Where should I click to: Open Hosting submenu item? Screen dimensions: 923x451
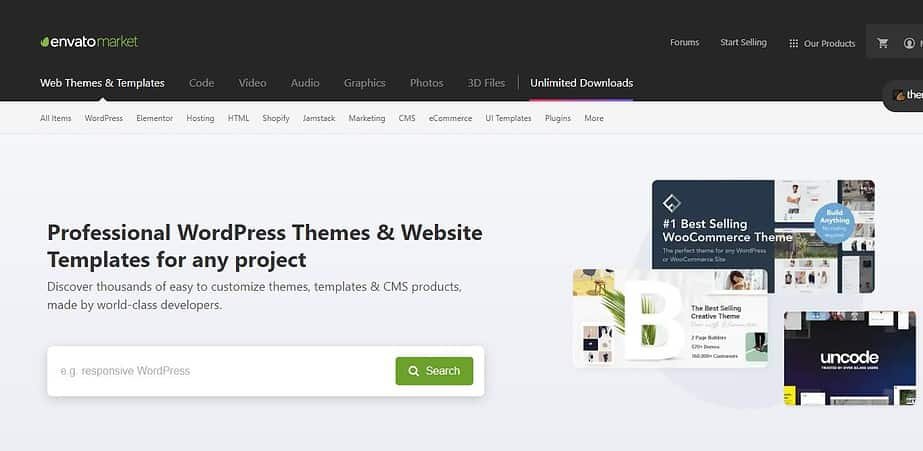point(200,118)
